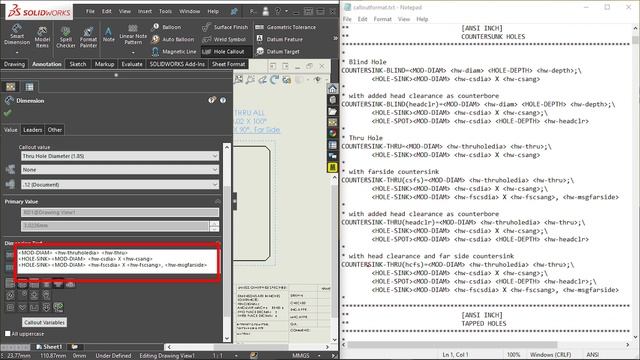Image resolution: width=640 pixels, height=360 pixels.
Task: Add a Surface Finish symbol
Action: (225, 27)
